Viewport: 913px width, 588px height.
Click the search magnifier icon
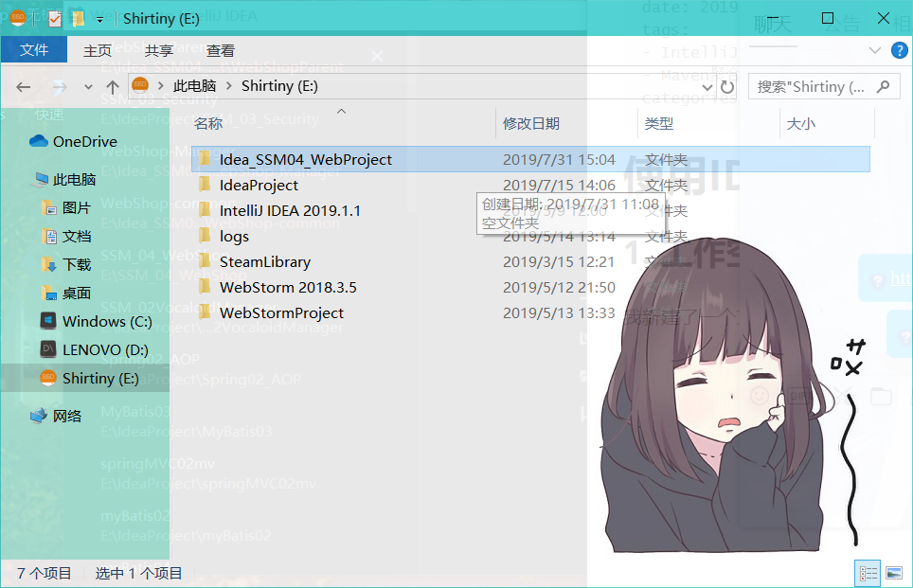[884, 87]
